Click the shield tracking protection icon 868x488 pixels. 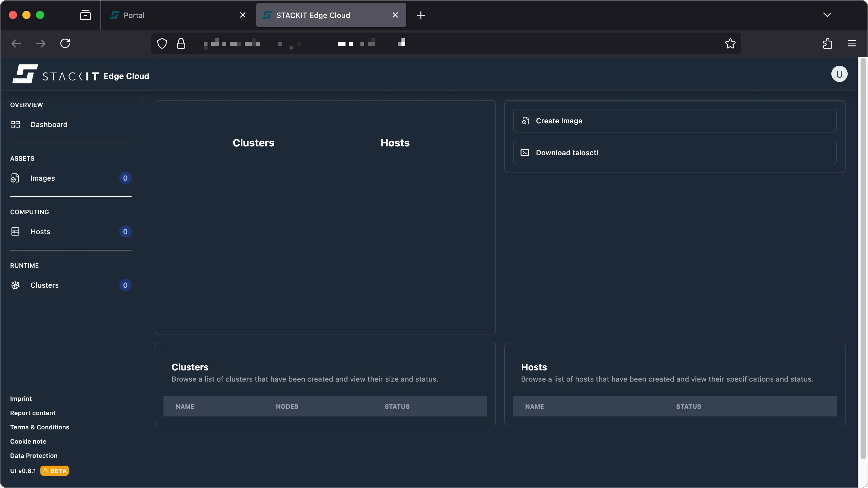tap(162, 43)
